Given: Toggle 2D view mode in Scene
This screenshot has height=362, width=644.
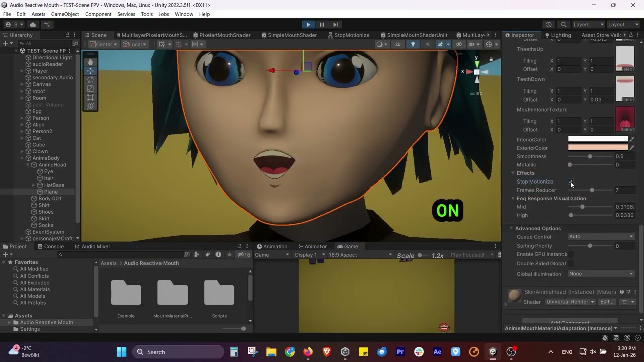Looking at the screenshot, I should (398, 44).
